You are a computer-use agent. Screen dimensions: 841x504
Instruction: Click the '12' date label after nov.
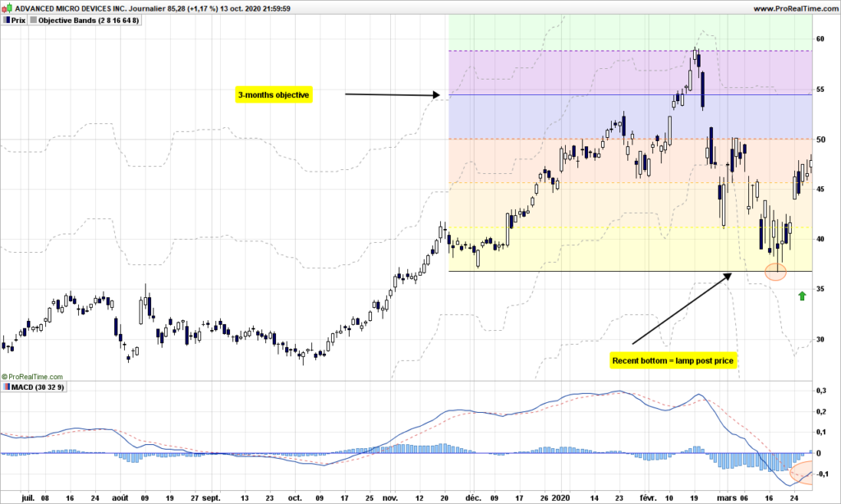pos(420,497)
